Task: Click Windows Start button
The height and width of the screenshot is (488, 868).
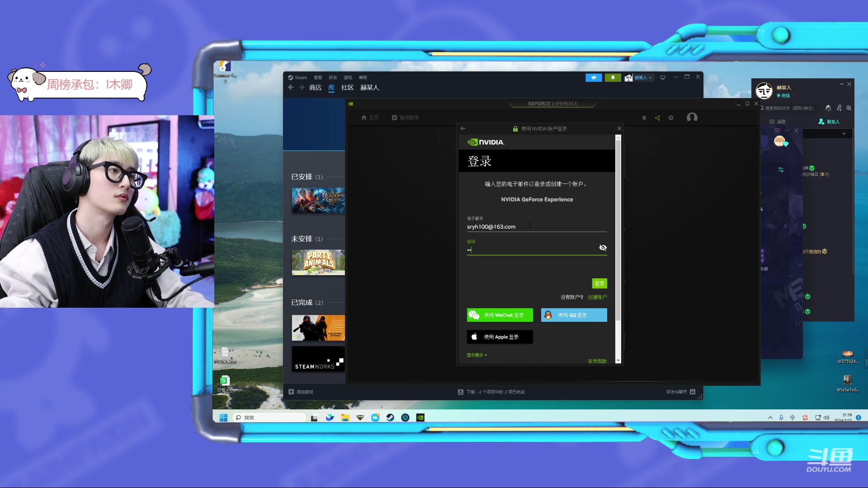Action: click(x=223, y=418)
